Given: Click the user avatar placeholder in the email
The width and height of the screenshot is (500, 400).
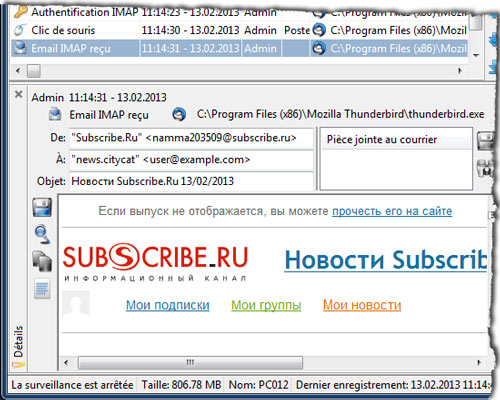Looking at the screenshot, I should point(76,303).
